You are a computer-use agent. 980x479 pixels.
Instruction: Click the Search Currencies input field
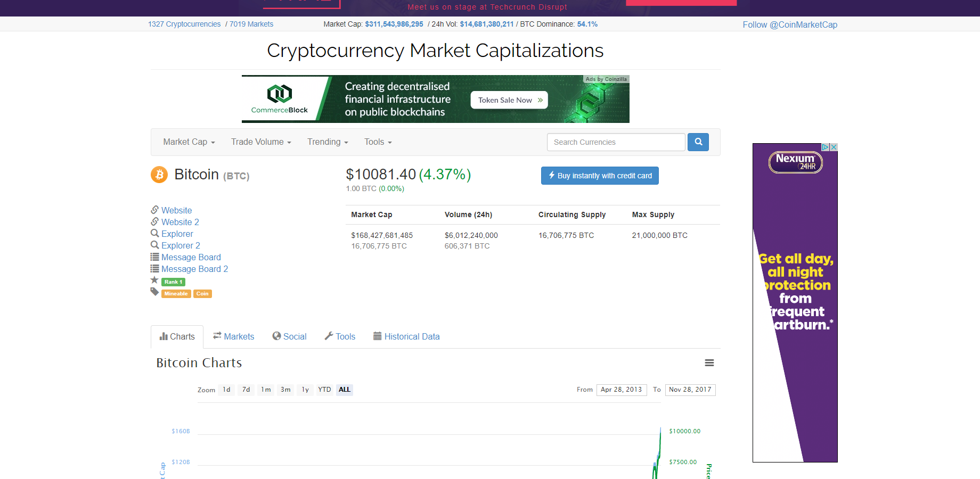(616, 142)
